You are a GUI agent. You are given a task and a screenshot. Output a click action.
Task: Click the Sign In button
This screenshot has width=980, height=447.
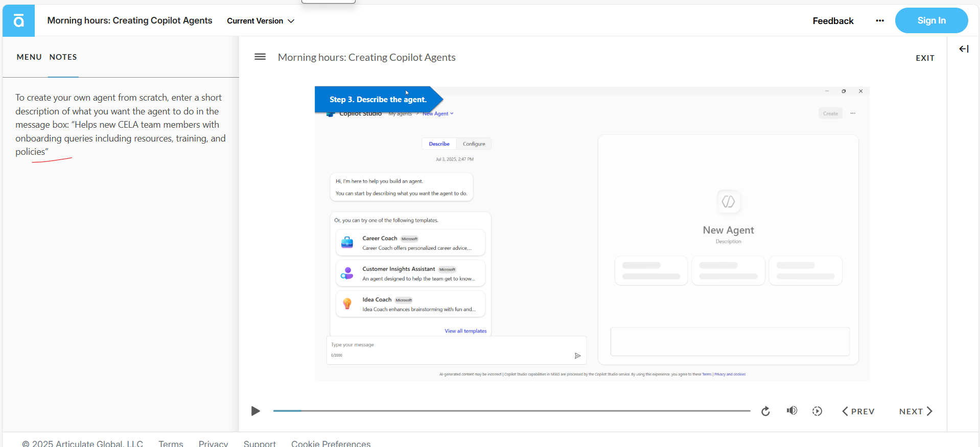(931, 20)
